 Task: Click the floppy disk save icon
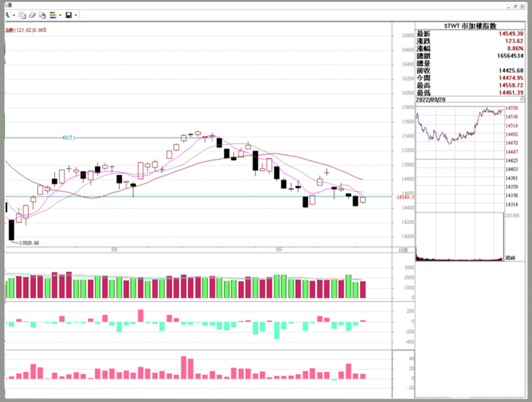click(x=68, y=15)
